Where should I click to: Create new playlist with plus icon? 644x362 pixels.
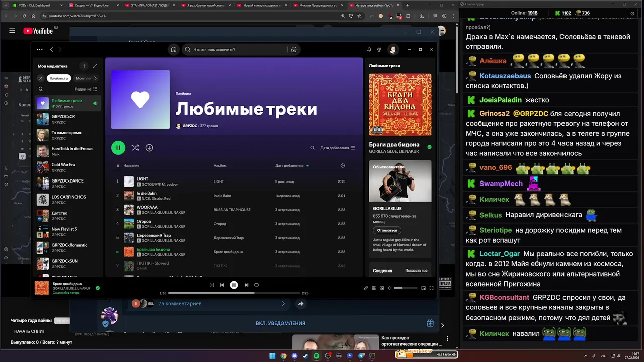[84, 66]
